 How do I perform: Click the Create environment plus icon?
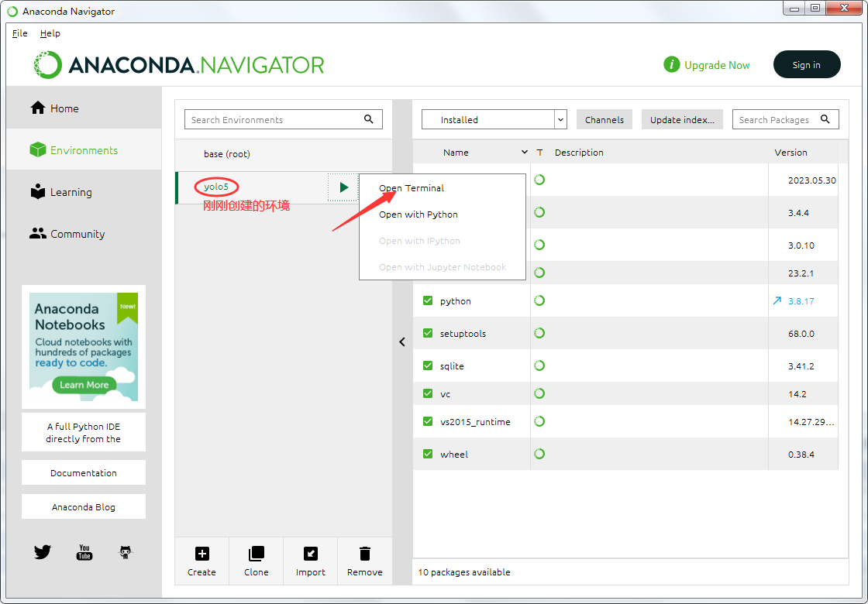[202, 554]
